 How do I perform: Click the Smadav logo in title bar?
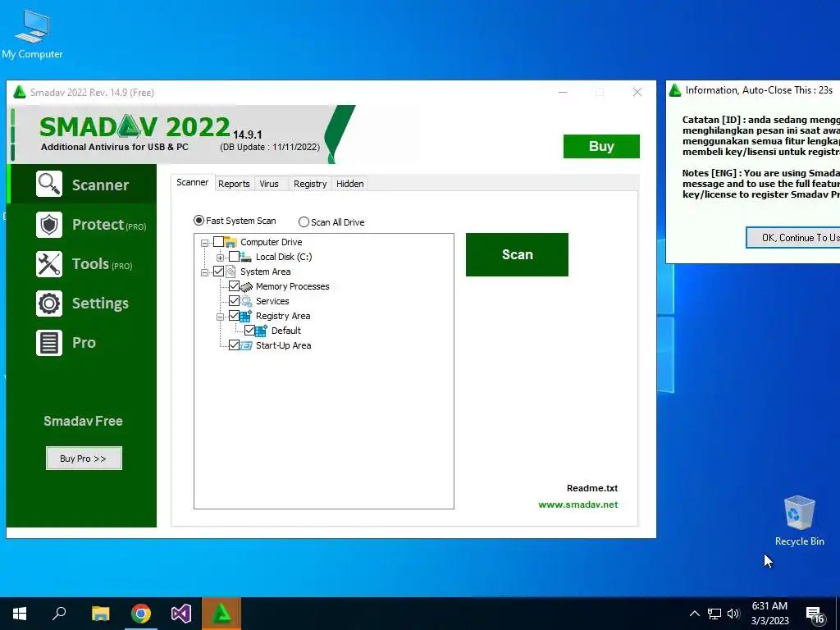point(20,92)
